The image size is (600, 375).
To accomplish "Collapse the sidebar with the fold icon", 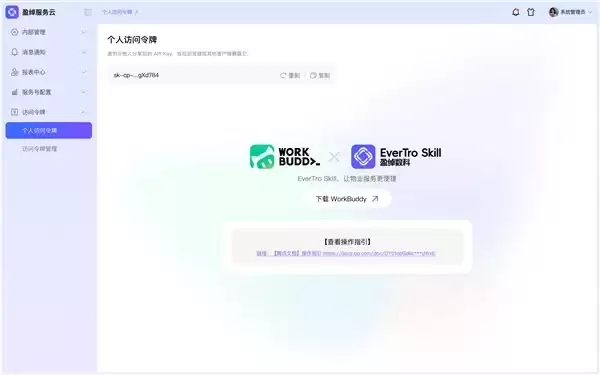I will point(88,12).
